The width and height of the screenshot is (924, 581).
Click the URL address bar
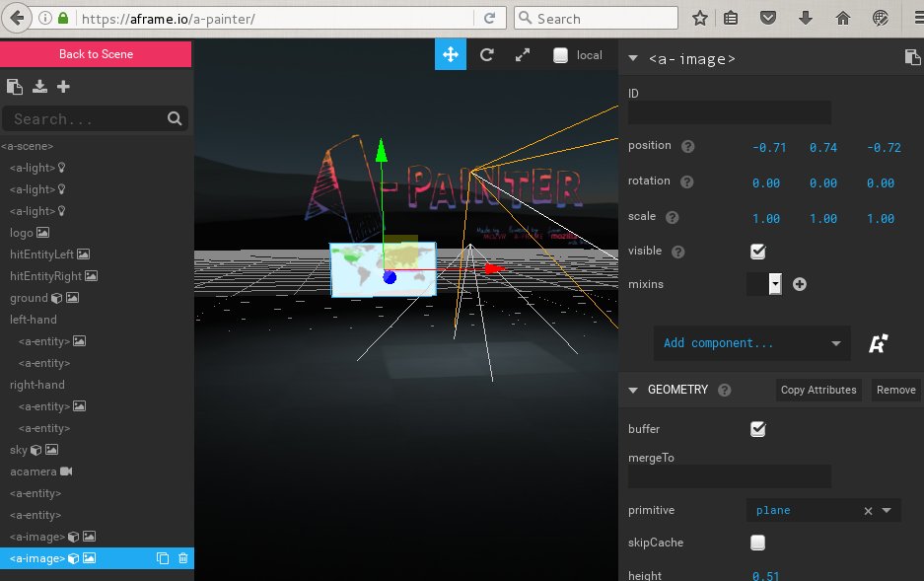tap(276, 19)
